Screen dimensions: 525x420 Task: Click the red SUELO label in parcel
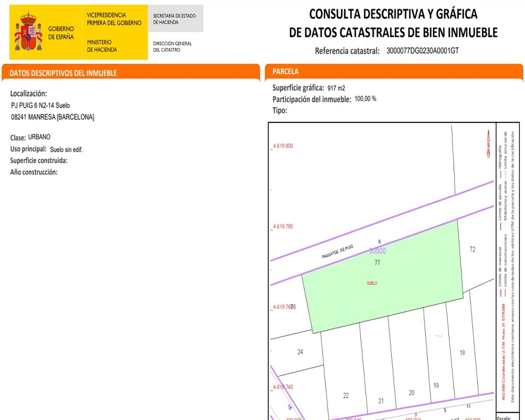pyautogui.click(x=372, y=283)
